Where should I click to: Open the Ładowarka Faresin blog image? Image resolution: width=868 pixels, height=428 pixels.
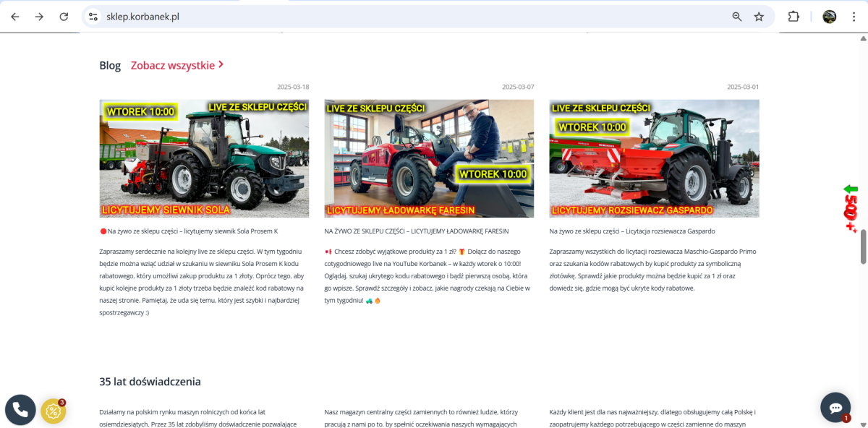tap(429, 158)
